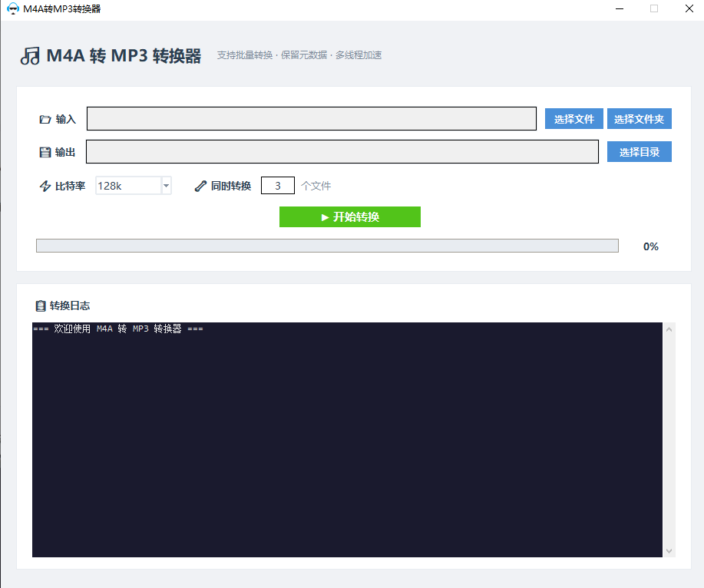The width and height of the screenshot is (704, 588).
Task: Click the 转换日志 heading text
Action: click(x=70, y=306)
